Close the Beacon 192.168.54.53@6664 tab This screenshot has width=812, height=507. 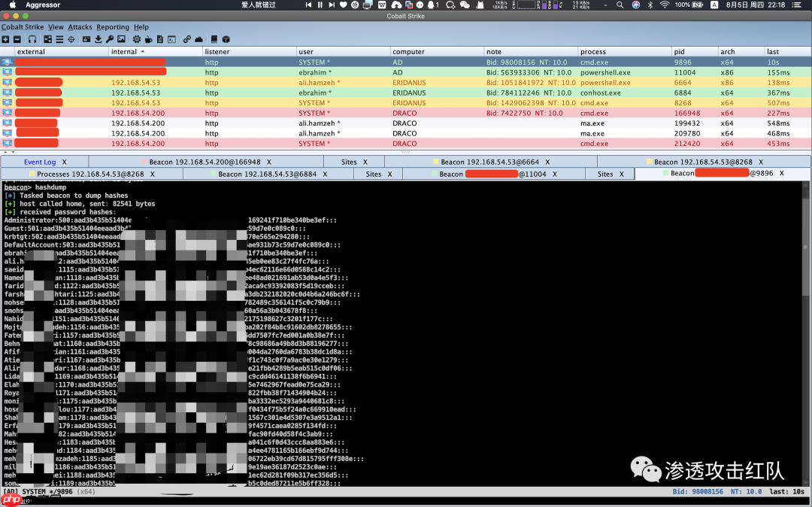click(547, 162)
